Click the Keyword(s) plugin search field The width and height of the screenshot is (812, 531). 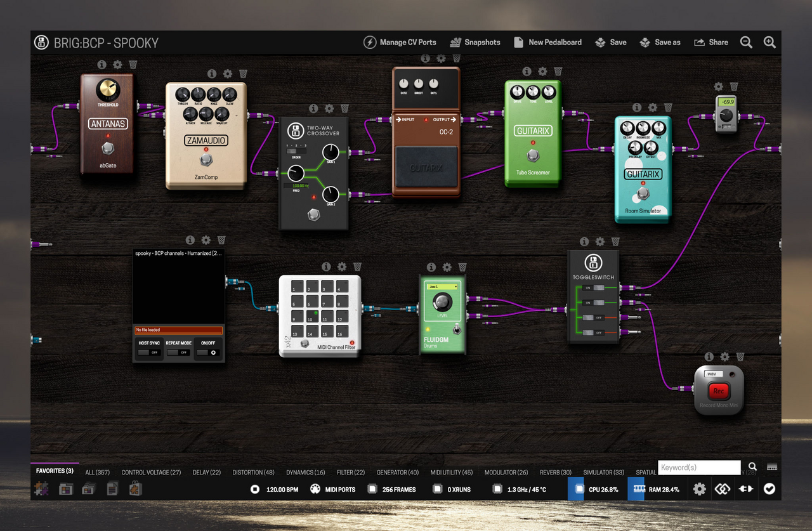tap(699, 468)
